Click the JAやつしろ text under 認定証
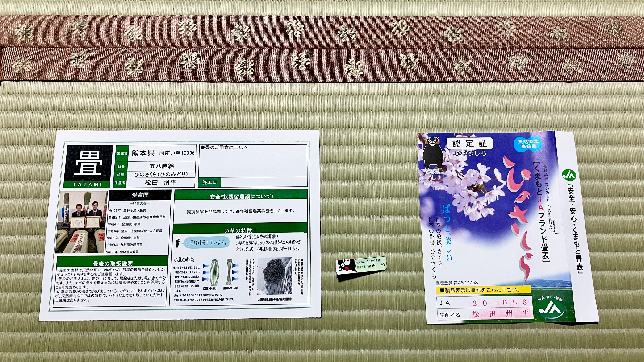Screen dimensions: 644x362 [470, 153]
